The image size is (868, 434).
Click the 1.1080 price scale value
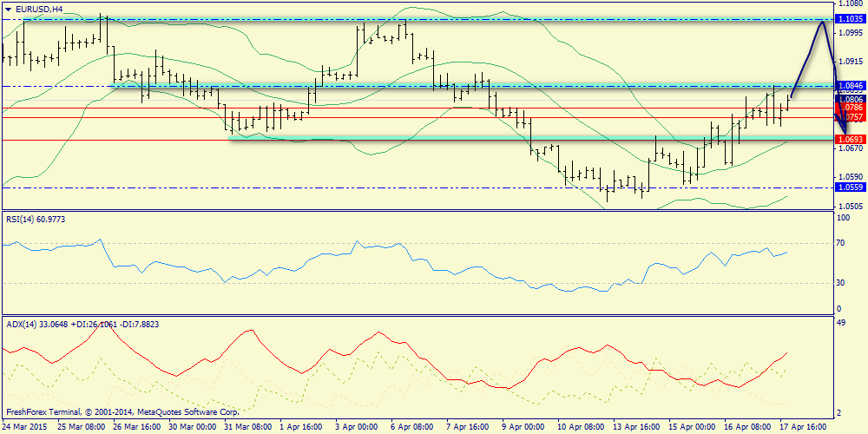click(852, 3)
